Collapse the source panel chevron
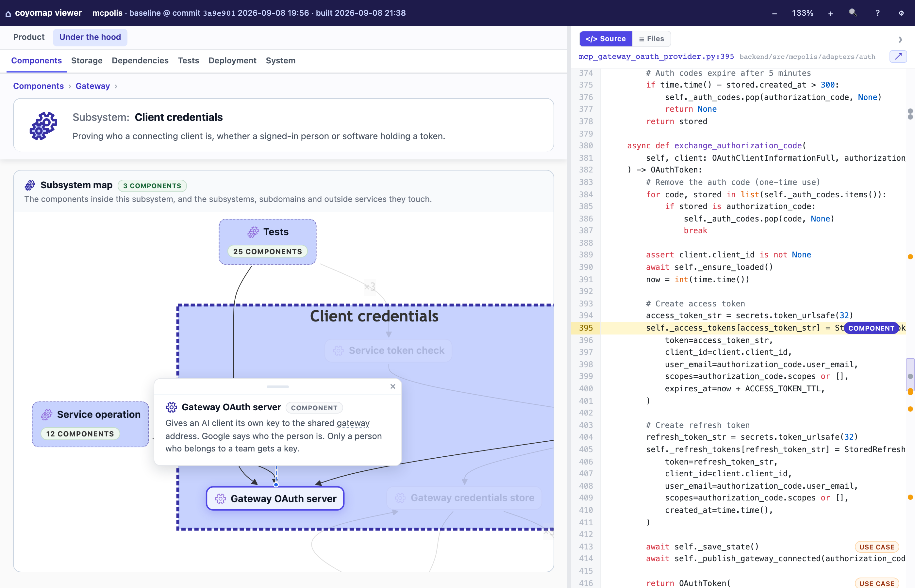This screenshot has width=915, height=588. point(900,39)
